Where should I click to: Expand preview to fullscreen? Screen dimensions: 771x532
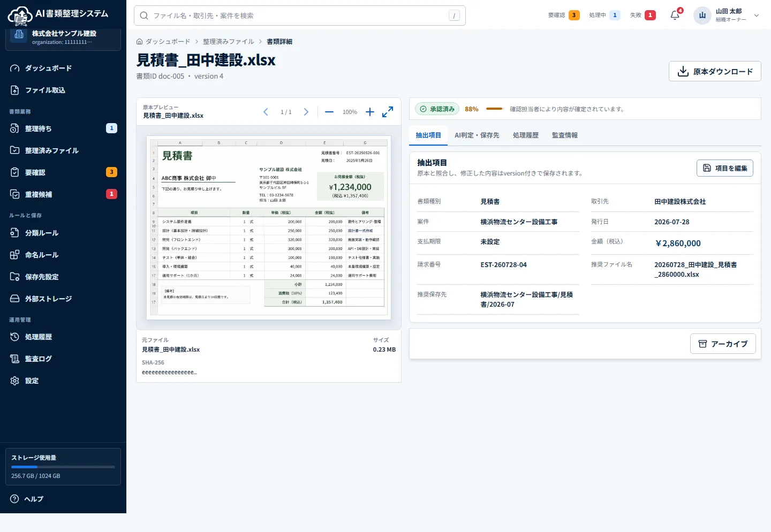pos(388,112)
